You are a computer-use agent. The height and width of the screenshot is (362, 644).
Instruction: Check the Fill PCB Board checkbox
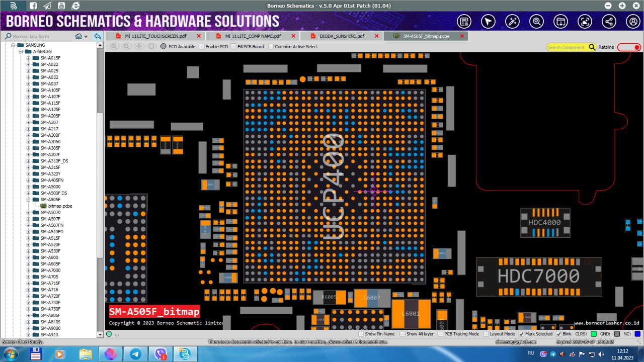pyautogui.click(x=233, y=47)
